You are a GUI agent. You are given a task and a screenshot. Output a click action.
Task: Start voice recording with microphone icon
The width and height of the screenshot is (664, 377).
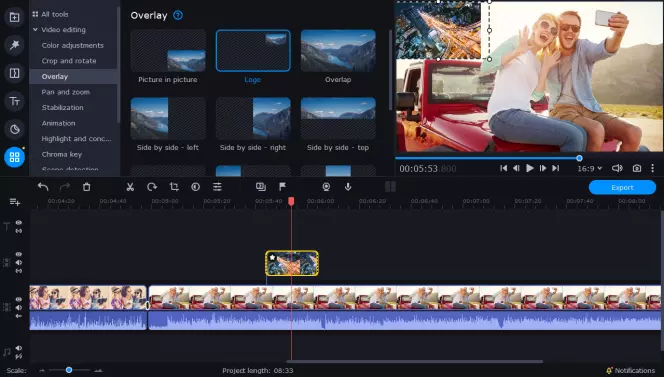[x=348, y=187]
